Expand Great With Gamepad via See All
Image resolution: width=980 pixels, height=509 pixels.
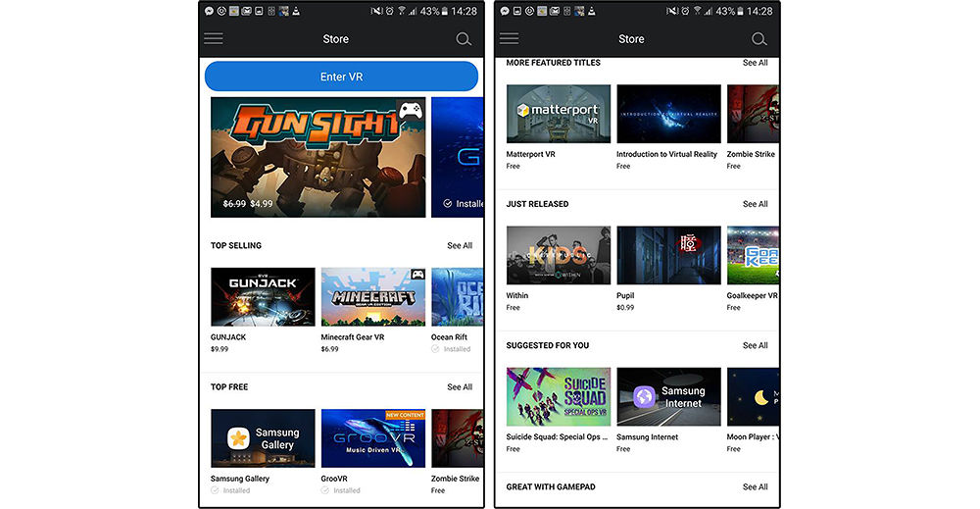point(755,486)
